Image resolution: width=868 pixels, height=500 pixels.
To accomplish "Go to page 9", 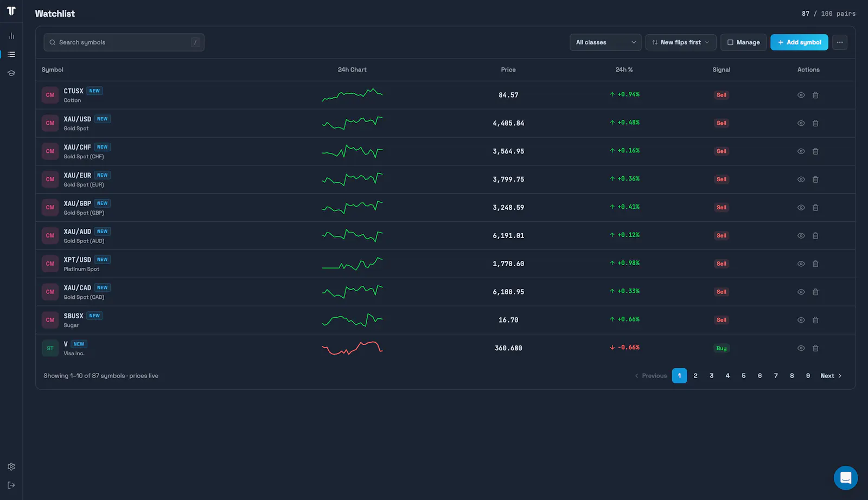I will coord(808,376).
